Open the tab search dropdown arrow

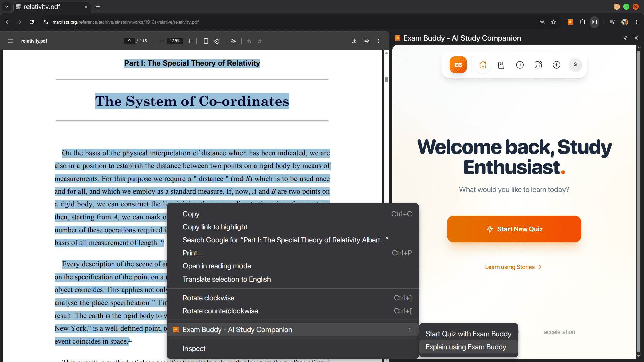tap(6, 7)
